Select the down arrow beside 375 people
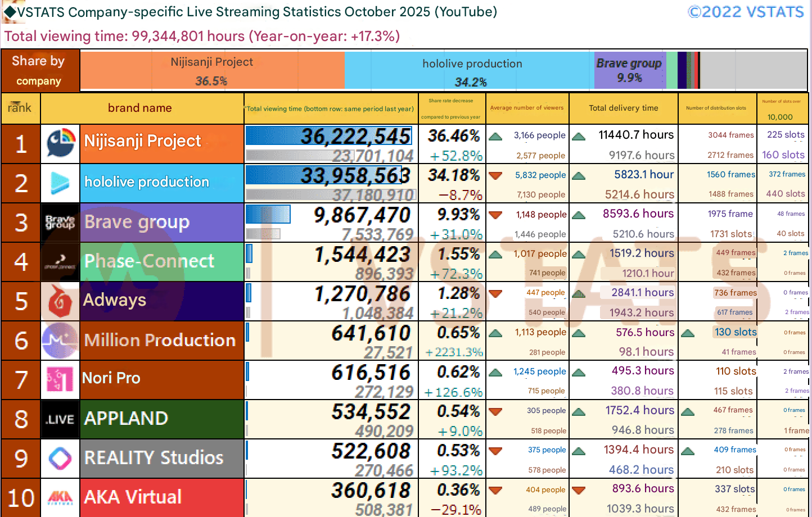The image size is (812, 517). point(495,451)
